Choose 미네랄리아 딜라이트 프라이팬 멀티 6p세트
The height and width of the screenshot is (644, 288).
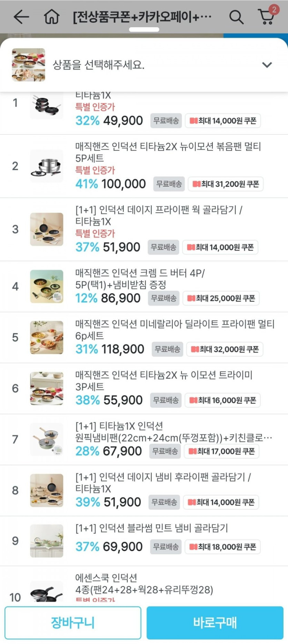click(175, 330)
